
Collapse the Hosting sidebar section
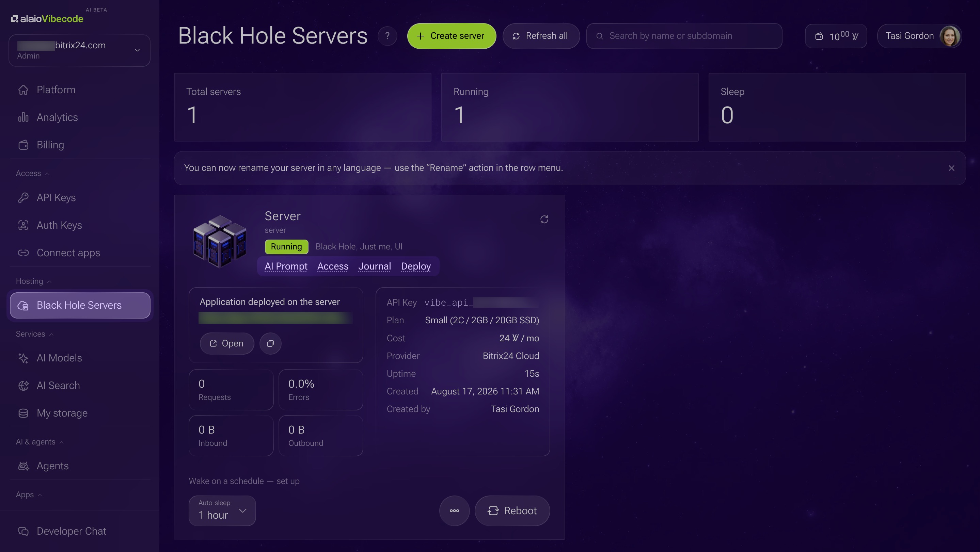[33, 281]
